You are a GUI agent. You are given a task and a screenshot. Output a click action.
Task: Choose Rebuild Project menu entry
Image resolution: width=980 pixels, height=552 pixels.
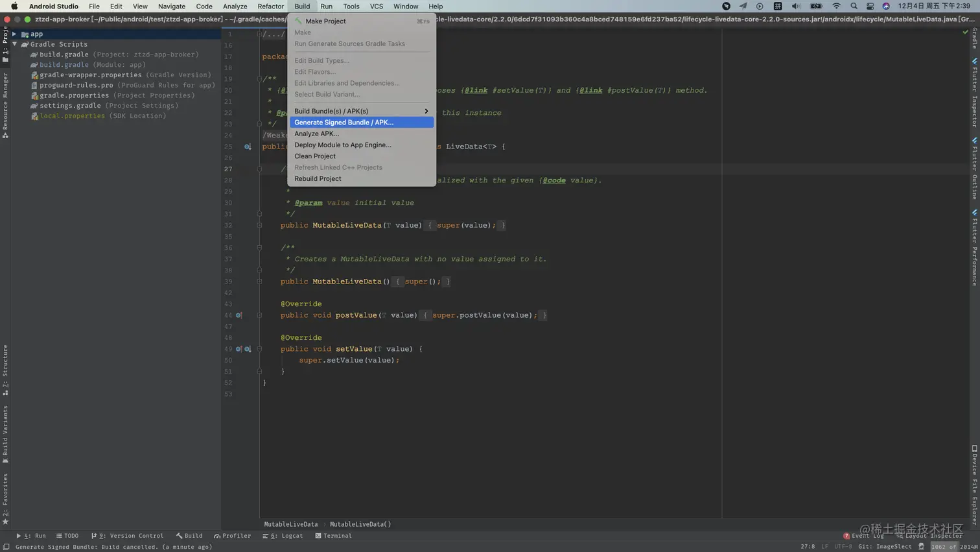click(x=362, y=178)
